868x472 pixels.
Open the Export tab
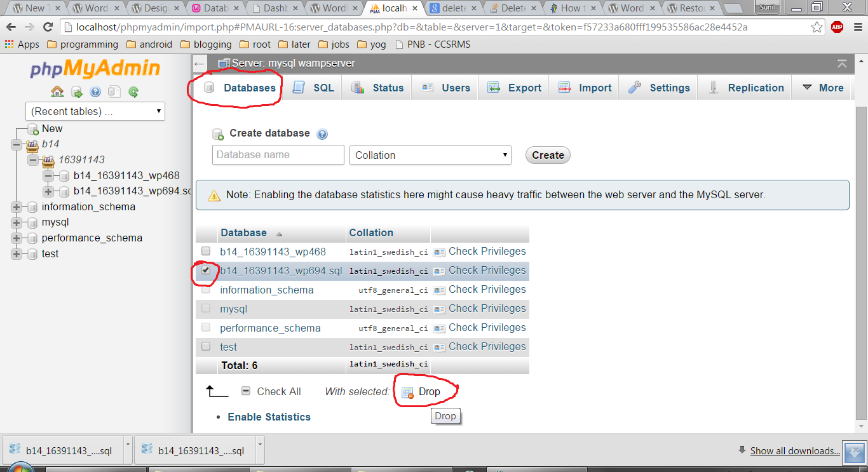(515, 88)
